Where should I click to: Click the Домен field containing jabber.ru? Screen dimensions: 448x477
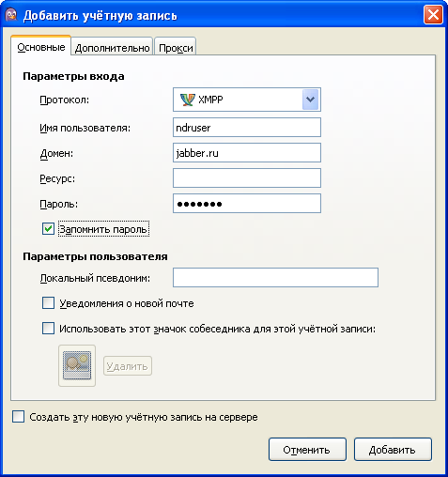pyautogui.click(x=247, y=152)
